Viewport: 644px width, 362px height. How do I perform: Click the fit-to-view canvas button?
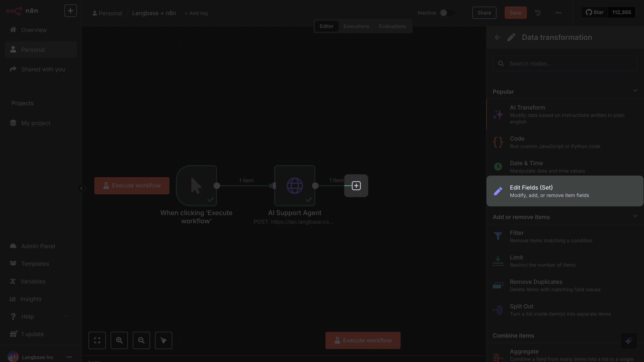coord(97,340)
